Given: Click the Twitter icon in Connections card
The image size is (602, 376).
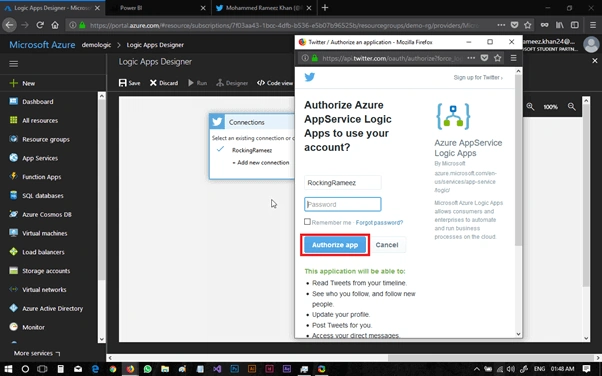Looking at the screenshot, I should [217, 122].
